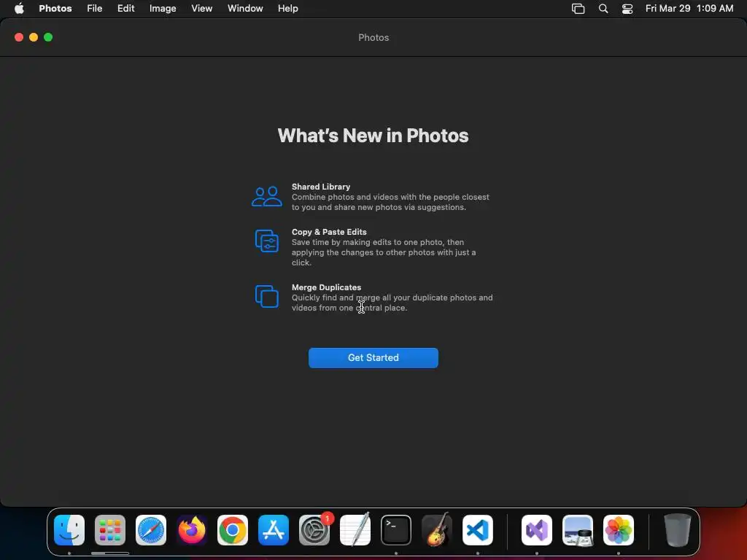Click the Merge Duplicates heading
Viewport: 747px width, 560px height.
tap(326, 287)
